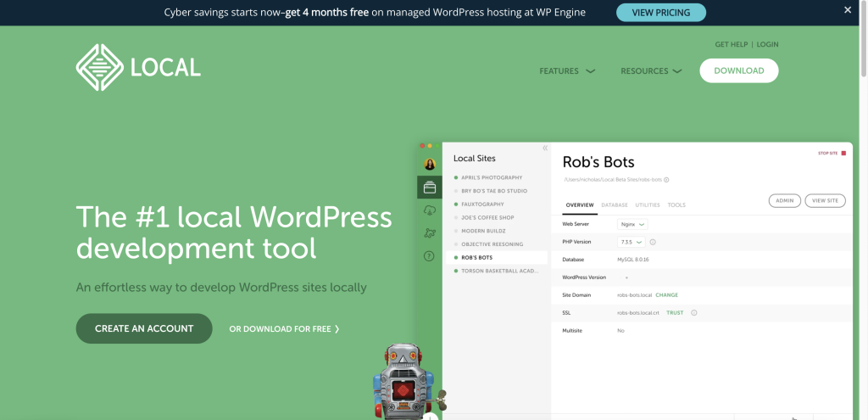Select BRY BO'S TAE BO STUDIO site
The image size is (868, 420).
click(x=494, y=191)
